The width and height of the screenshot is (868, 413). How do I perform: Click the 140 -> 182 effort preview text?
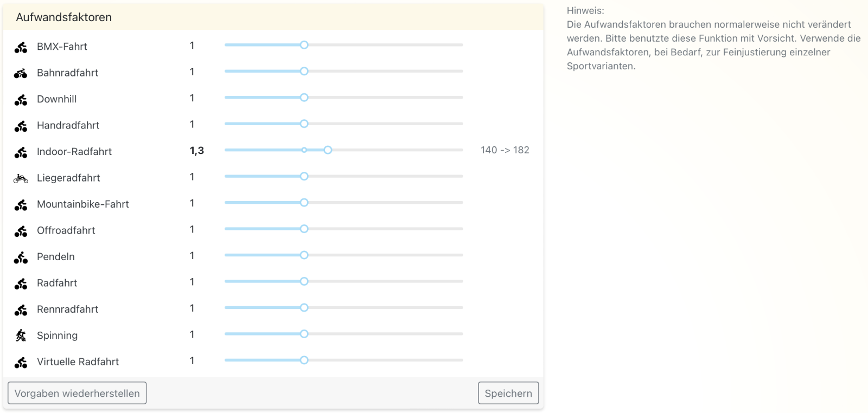click(505, 150)
